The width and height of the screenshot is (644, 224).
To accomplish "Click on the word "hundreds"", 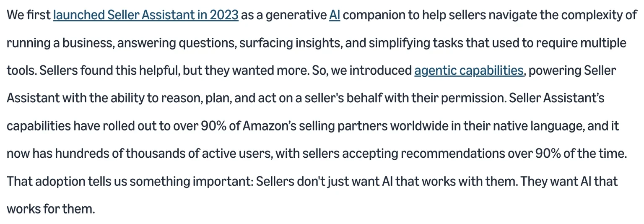I will click(x=82, y=154).
